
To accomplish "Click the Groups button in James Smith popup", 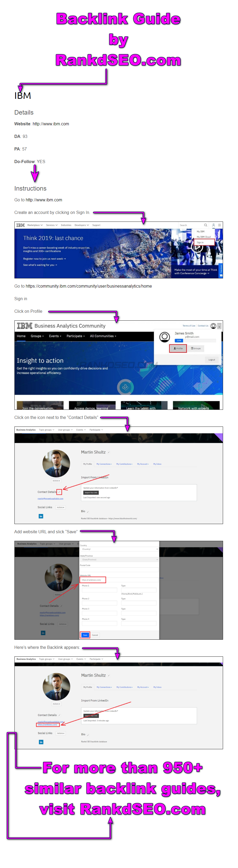I will (196, 348).
